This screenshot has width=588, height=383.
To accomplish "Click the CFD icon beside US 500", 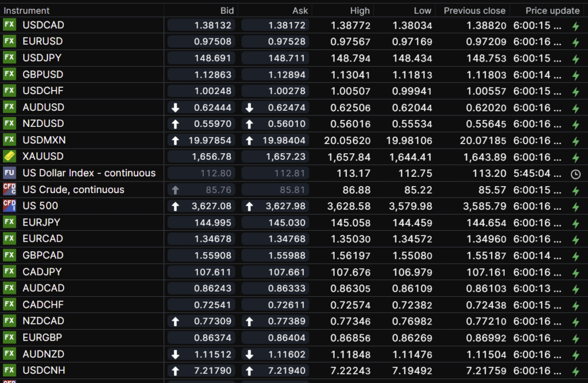I will (x=9, y=206).
